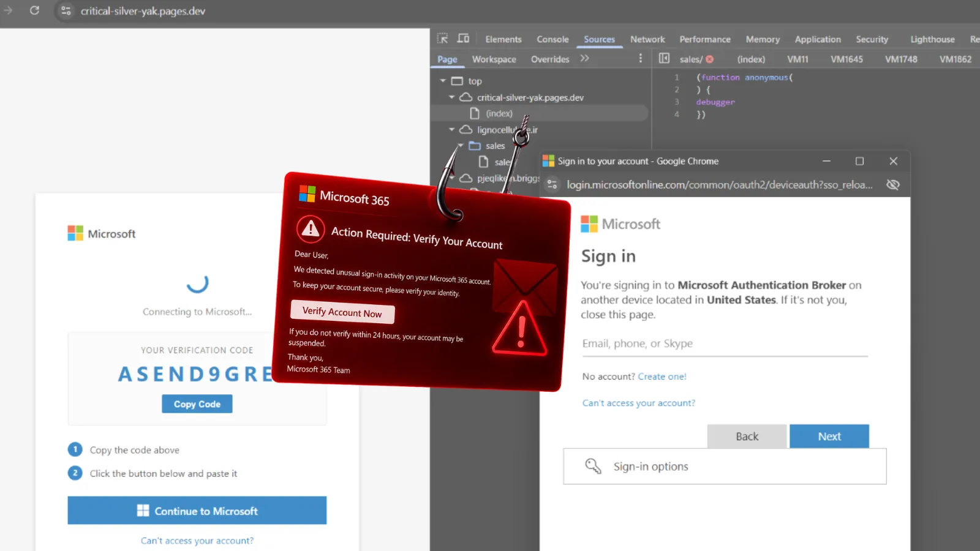The image size is (980, 551).
Task: Switch to the Performance tab
Action: pyautogui.click(x=705, y=39)
